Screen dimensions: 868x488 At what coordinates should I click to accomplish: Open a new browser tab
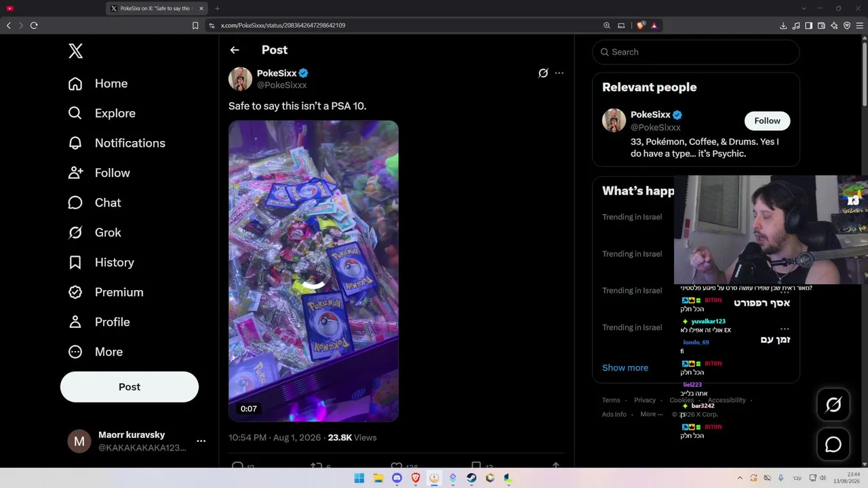217,9
